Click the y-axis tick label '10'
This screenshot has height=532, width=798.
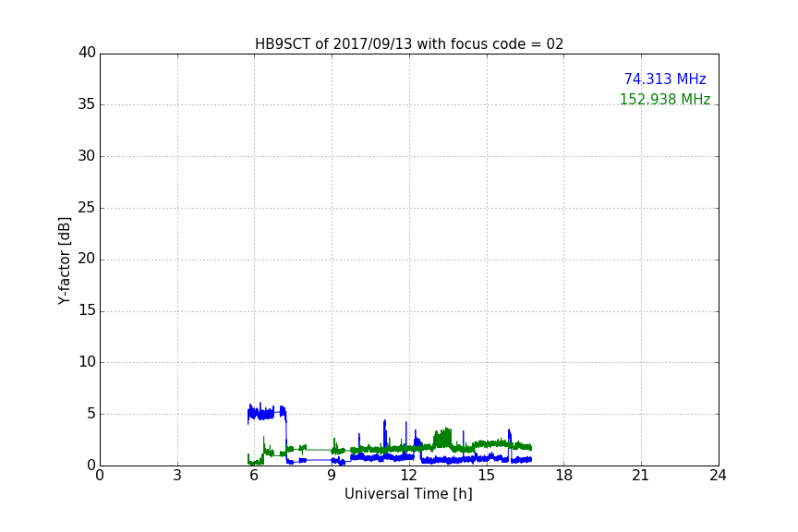pos(87,362)
